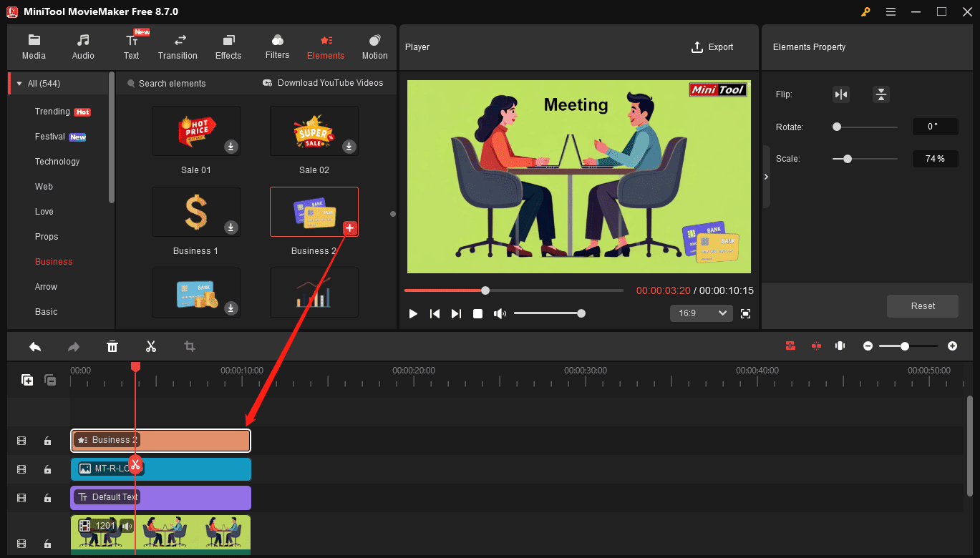Click film icon of MT-R-LOGO track
The height and width of the screenshot is (558, 980).
click(21, 470)
